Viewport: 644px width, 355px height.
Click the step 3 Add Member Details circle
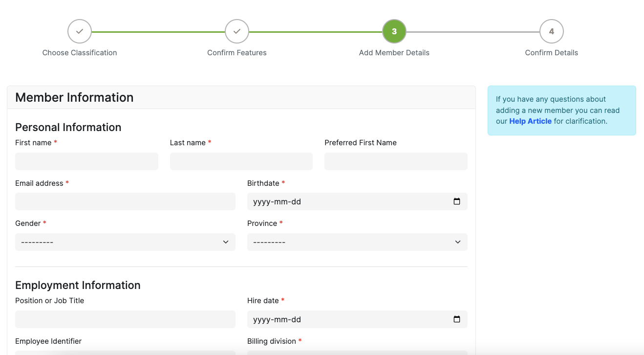tap(394, 31)
